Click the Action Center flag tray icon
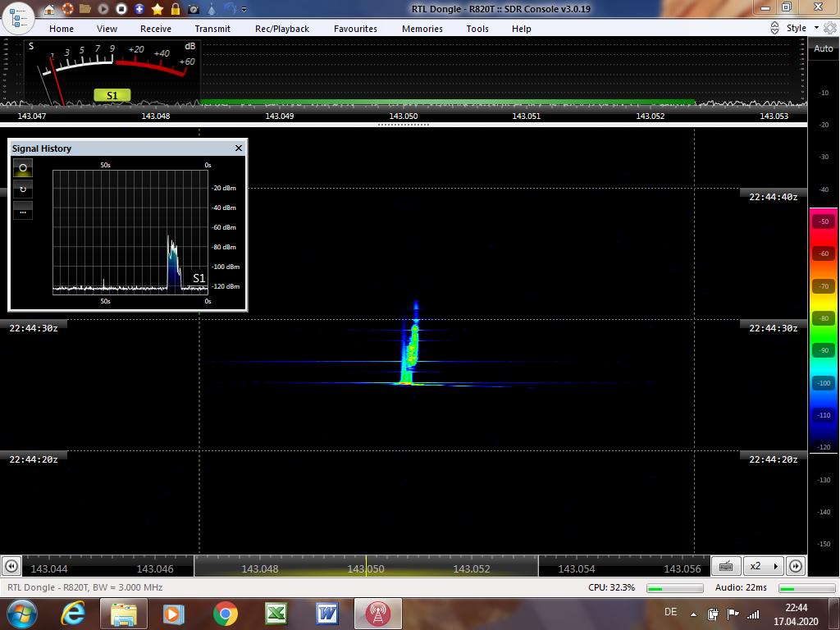Screen dimensions: 840x630 tap(733, 614)
